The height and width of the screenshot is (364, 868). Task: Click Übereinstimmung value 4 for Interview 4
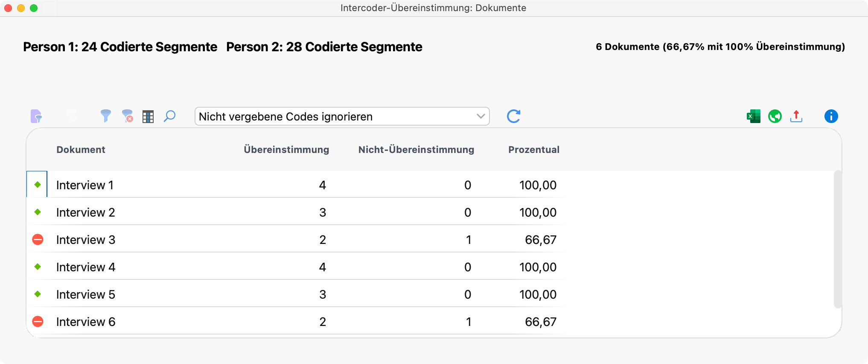[323, 267]
